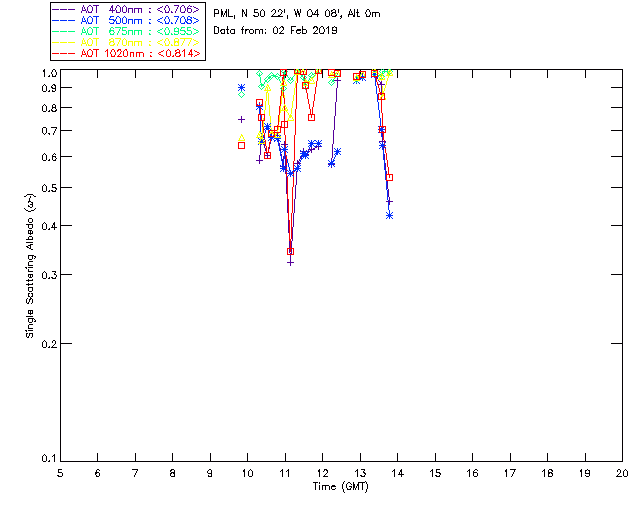Click the x-axis tick label 5
The height and width of the screenshot is (512, 640).
coord(60,473)
